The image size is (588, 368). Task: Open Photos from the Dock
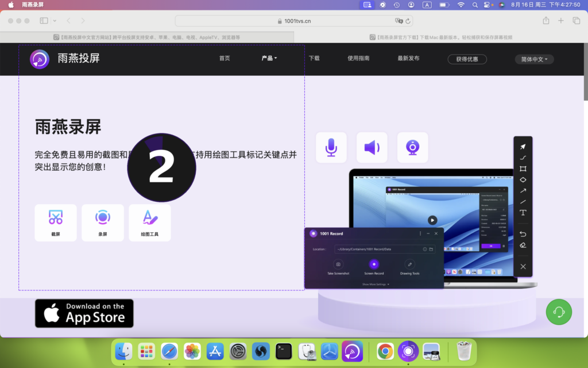(192, 351)
